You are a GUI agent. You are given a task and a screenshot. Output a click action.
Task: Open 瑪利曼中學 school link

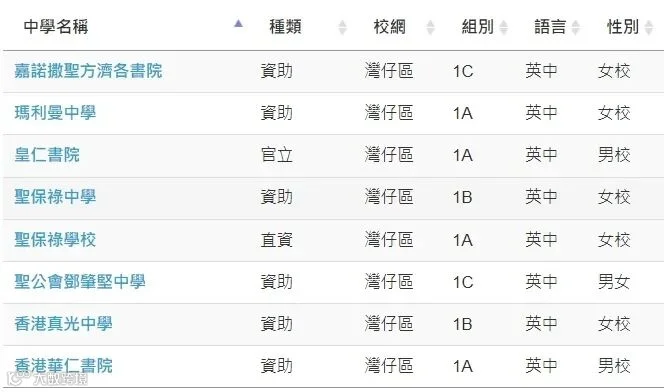pyautogui.click(x=55, y=113)
